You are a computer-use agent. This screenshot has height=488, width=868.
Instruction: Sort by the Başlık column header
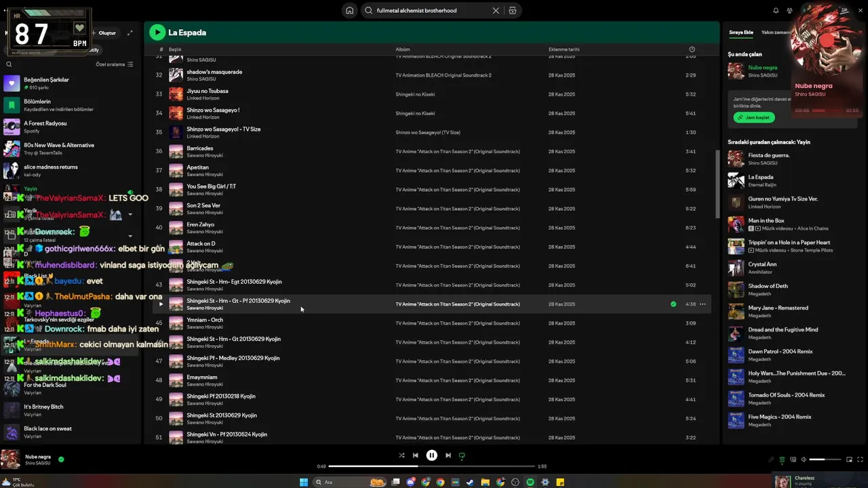coord(175,49)
